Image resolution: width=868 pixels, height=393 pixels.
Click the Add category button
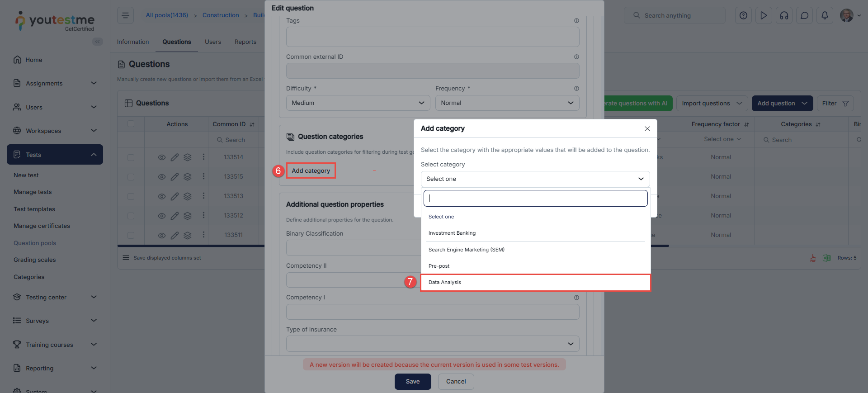[x=311, y=171]
